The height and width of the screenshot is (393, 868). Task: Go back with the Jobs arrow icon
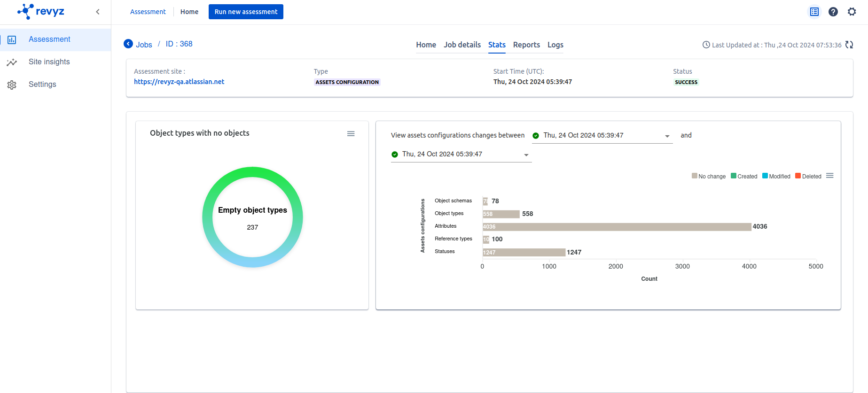pyautogui.click(x=128, y=44)
